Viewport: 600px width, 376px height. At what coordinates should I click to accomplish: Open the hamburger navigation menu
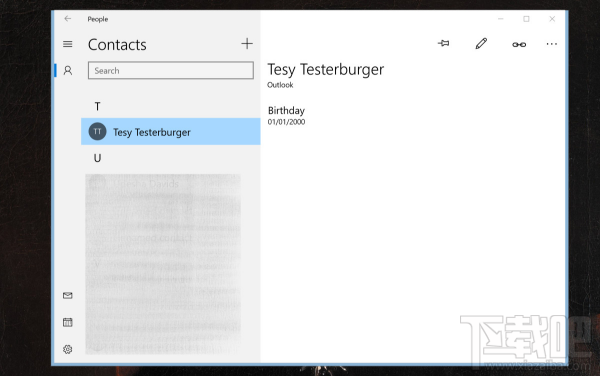pos(68,44)
